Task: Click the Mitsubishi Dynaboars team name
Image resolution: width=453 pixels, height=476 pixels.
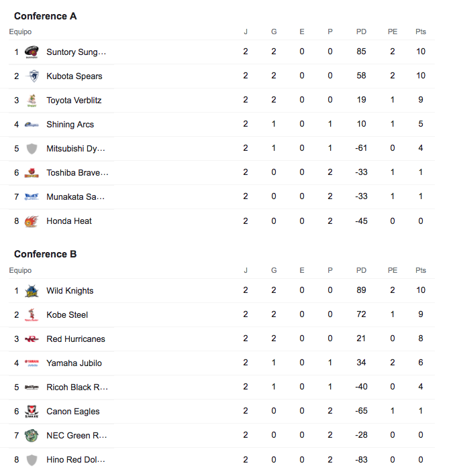Action: pyautogui.click(x=76, y=149)
